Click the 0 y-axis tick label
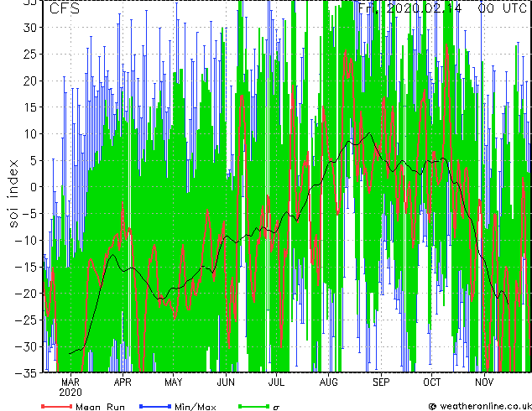The width and height of the screenshot is (532, 411). click(x=34, y=187)
